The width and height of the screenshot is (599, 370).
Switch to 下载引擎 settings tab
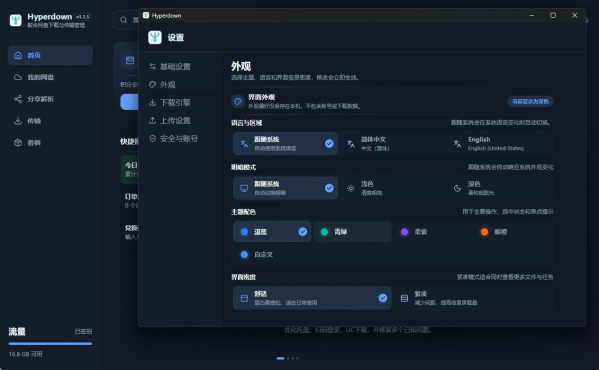[x=180, y=102]
